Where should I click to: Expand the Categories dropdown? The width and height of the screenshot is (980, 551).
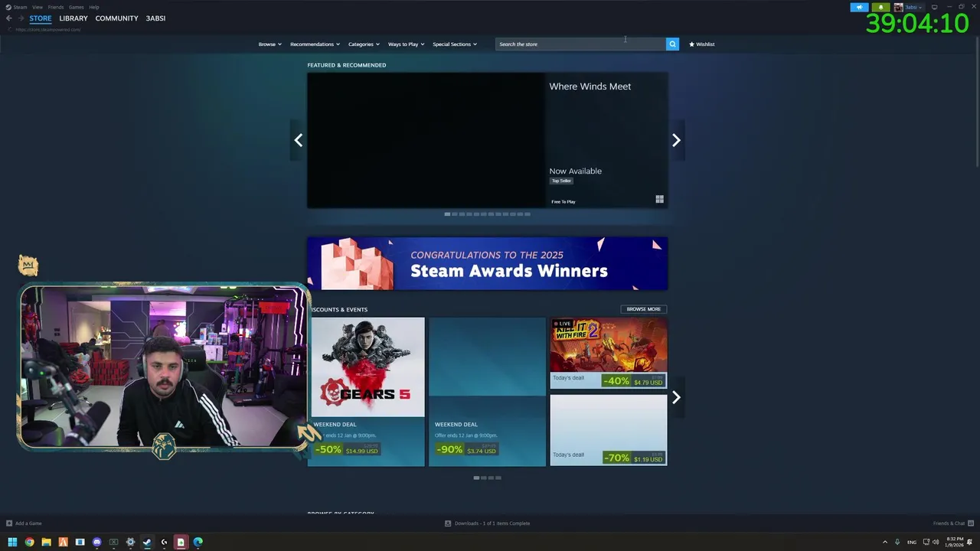[364, 44]
